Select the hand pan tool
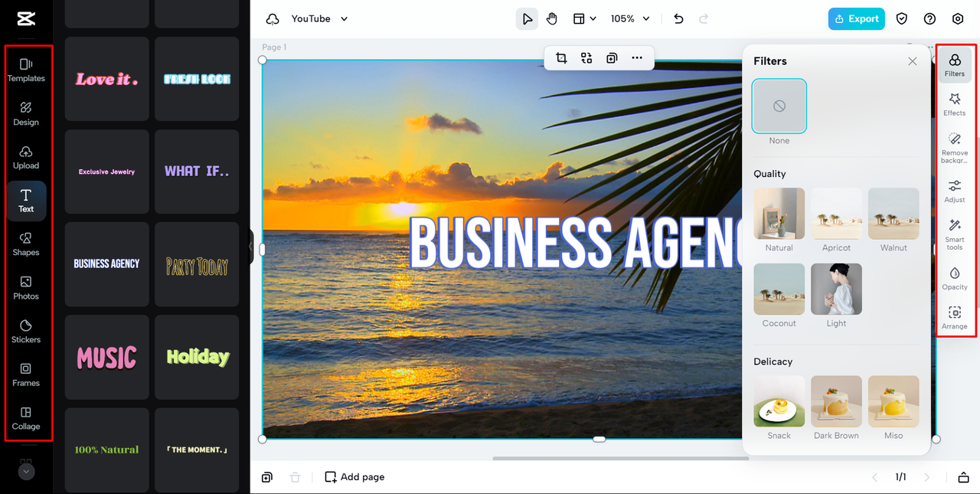The width and height of the screenshot is (980, 494). click(x=551, y=19)
